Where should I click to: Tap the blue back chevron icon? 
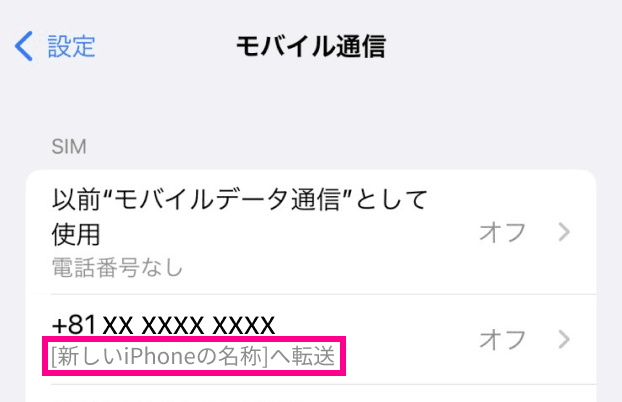pos(24,46)
